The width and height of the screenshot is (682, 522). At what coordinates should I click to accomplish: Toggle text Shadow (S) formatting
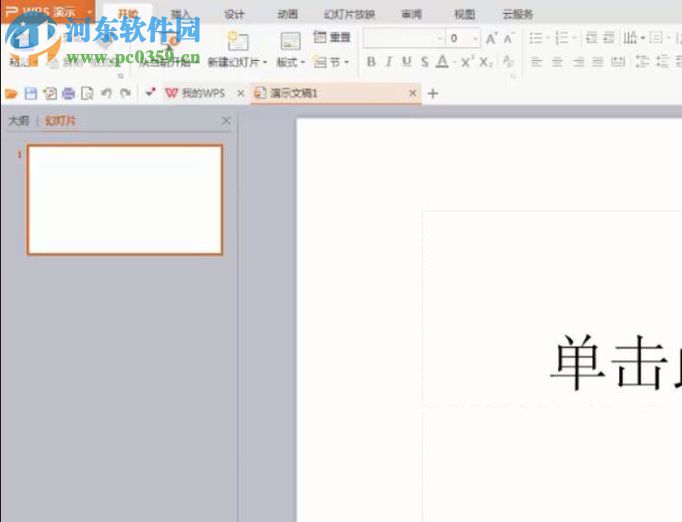pos(425,62)
